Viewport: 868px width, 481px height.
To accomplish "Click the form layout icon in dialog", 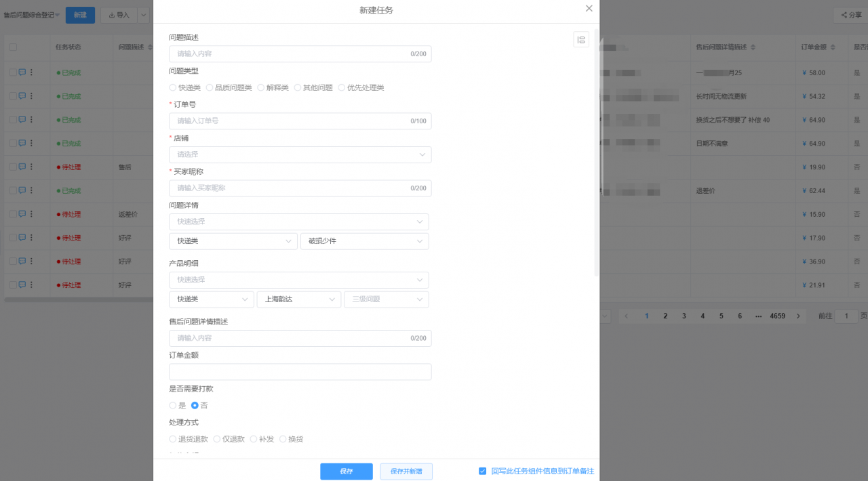I will pos(581,40).
